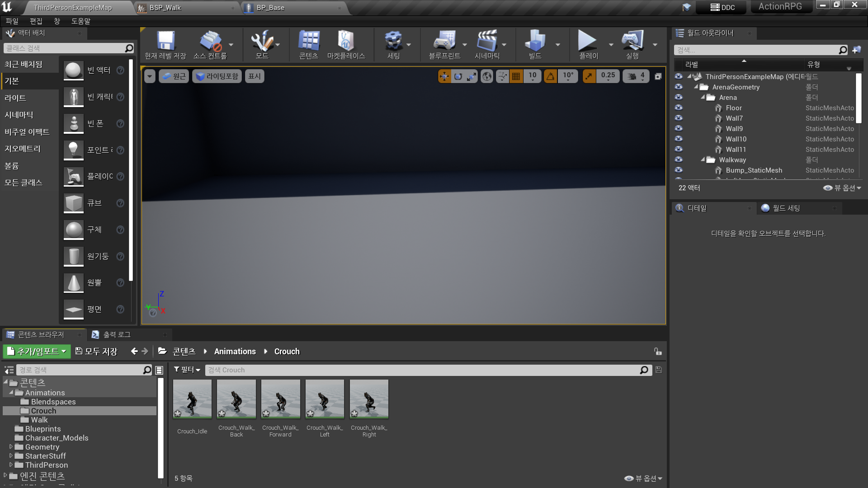Open the 라이팅포함 view mode menu
The width and height of the screenshot is (868, 488).
click(217, 76)
